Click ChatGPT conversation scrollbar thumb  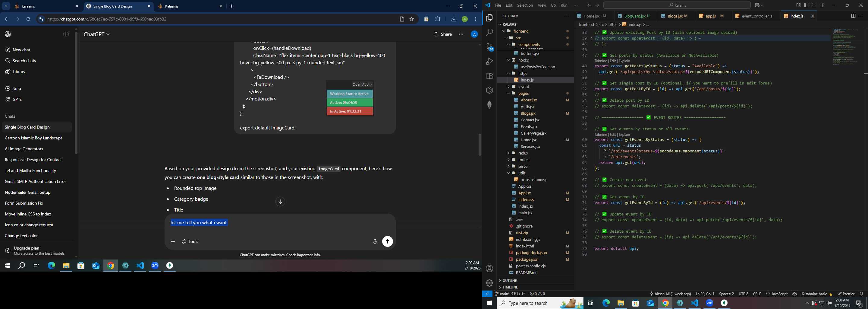(480, 145)
